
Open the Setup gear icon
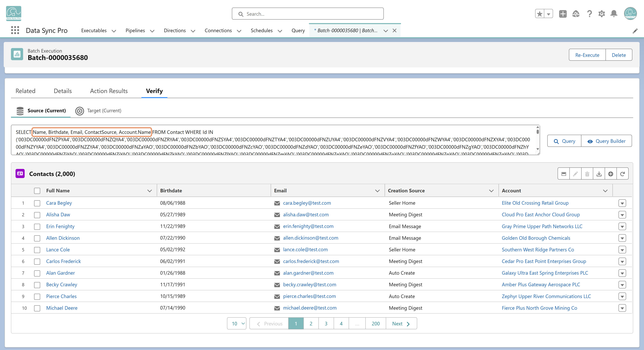[601, 13]
